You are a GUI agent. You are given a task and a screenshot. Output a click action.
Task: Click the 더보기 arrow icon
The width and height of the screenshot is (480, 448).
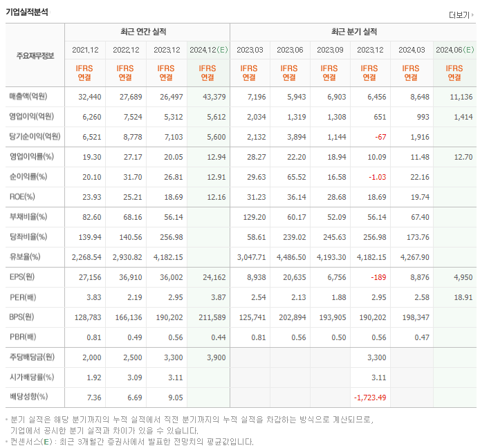pos(472,15)
